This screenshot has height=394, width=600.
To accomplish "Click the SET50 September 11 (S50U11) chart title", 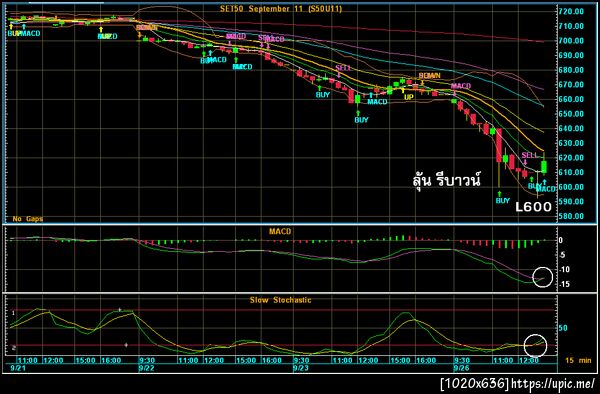I will [x=280, y=8].
